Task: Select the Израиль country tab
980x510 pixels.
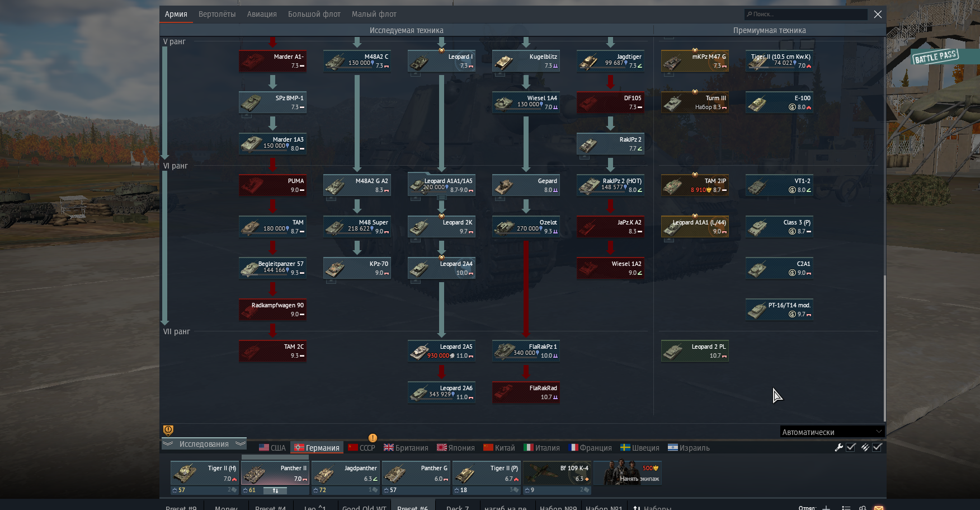Action: 689,448
